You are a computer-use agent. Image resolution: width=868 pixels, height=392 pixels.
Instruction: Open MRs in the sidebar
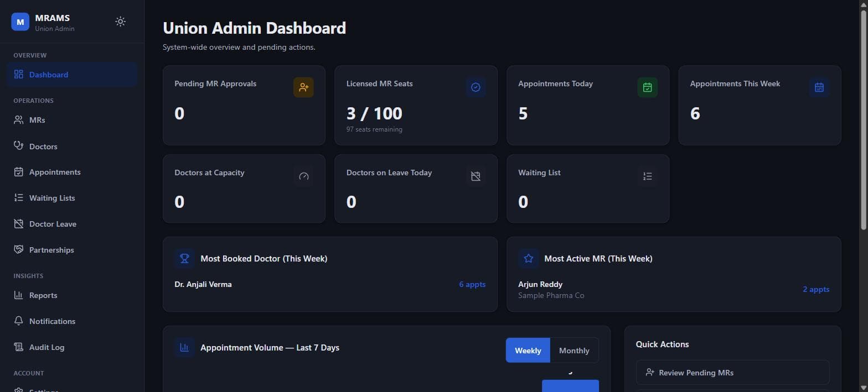click(72, 120)
